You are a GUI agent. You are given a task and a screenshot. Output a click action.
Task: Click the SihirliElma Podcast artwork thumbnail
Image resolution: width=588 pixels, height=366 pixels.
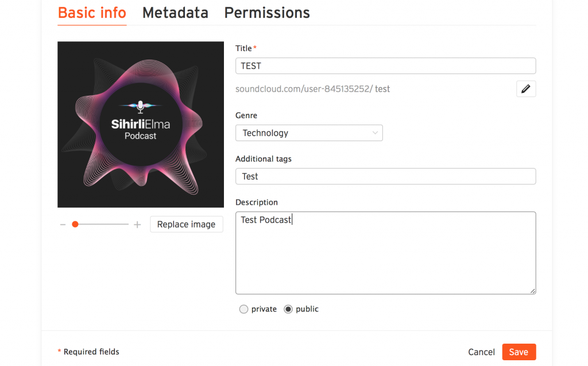[x=141, y=124]
